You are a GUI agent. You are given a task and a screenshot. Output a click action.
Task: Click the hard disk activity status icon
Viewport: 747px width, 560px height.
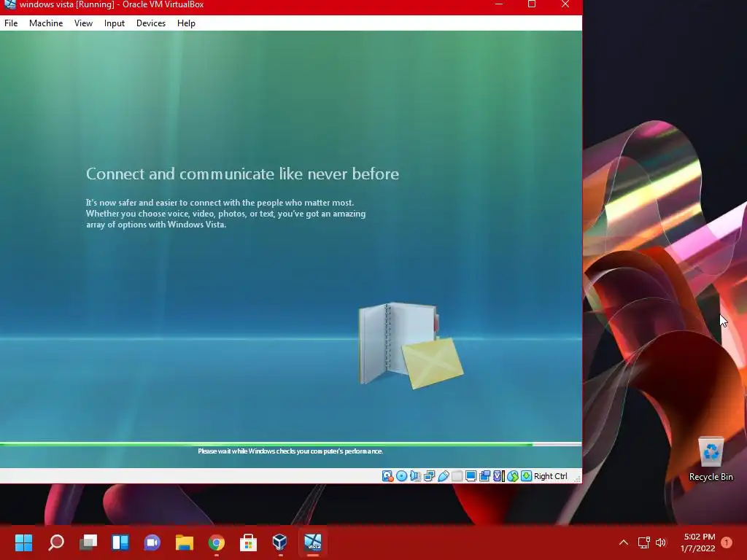pos(387,476)
